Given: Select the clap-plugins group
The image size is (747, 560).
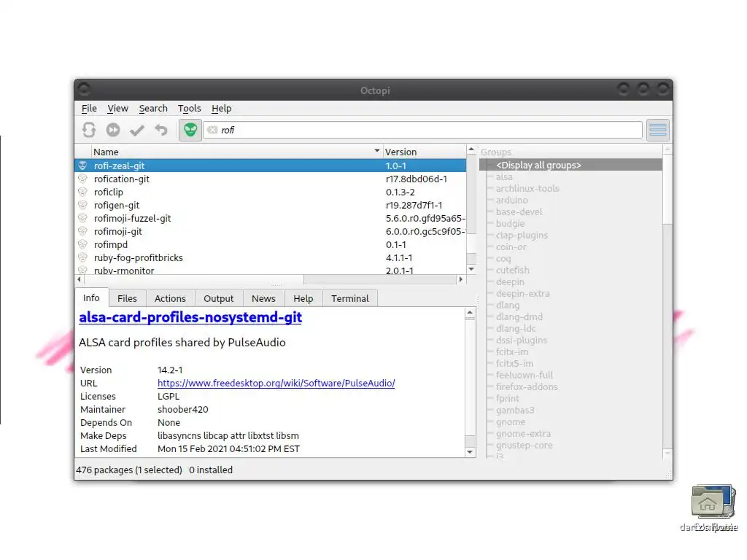Looking at the screenshot, I should [522, 236].
